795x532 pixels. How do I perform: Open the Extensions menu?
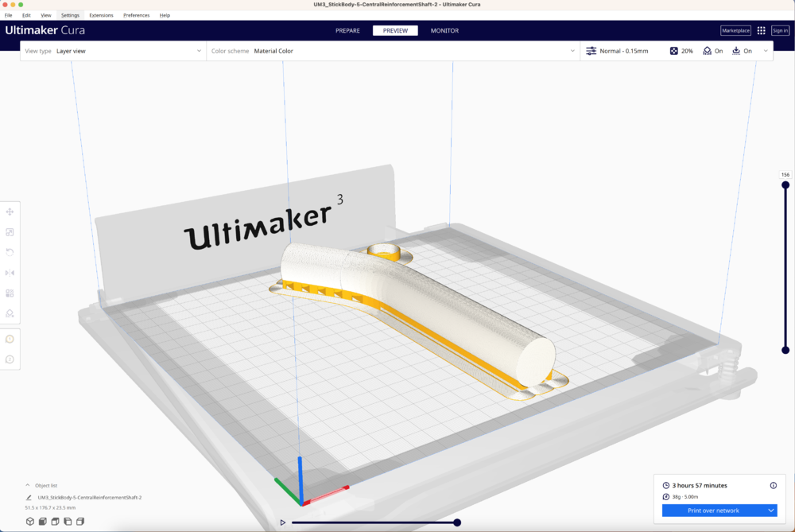coord(102,15)
